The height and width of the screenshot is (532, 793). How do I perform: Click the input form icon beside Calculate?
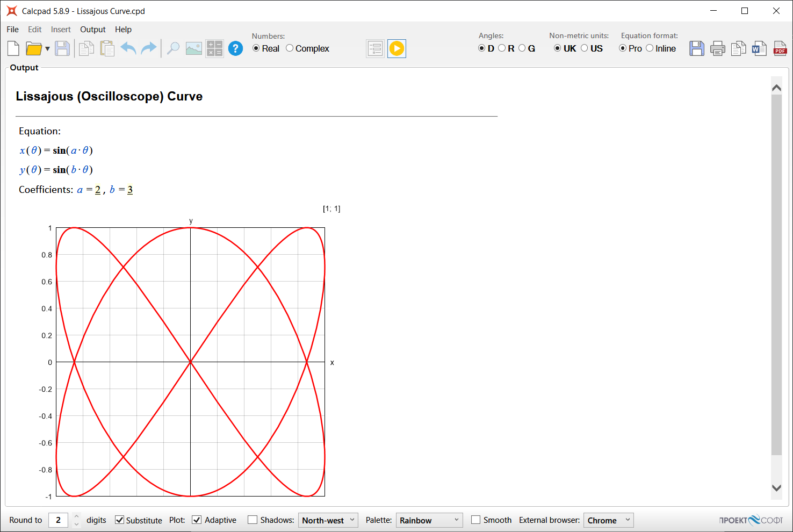[375, 49]
